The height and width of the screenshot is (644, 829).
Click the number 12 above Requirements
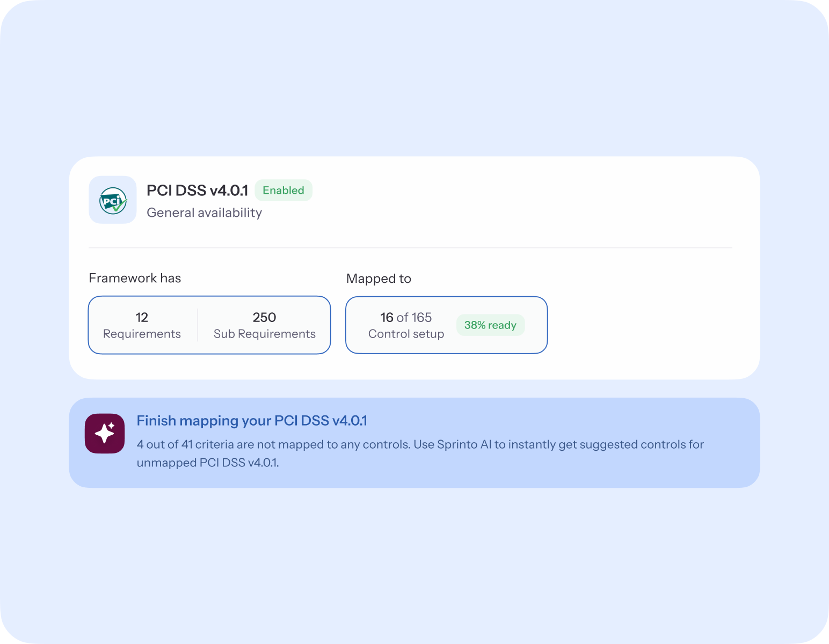pyautogui.click(x=142, y=317)
